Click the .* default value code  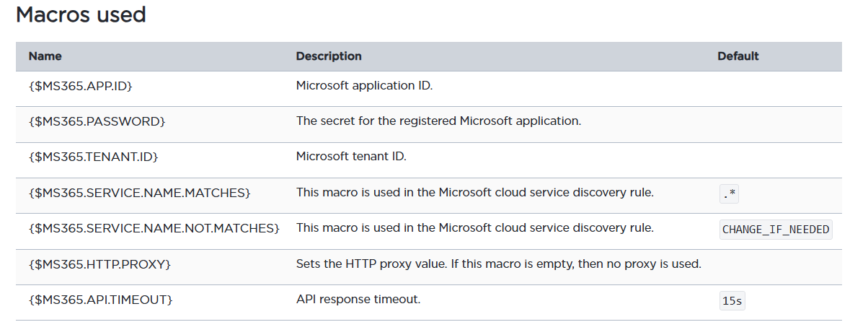coord(729,193)
